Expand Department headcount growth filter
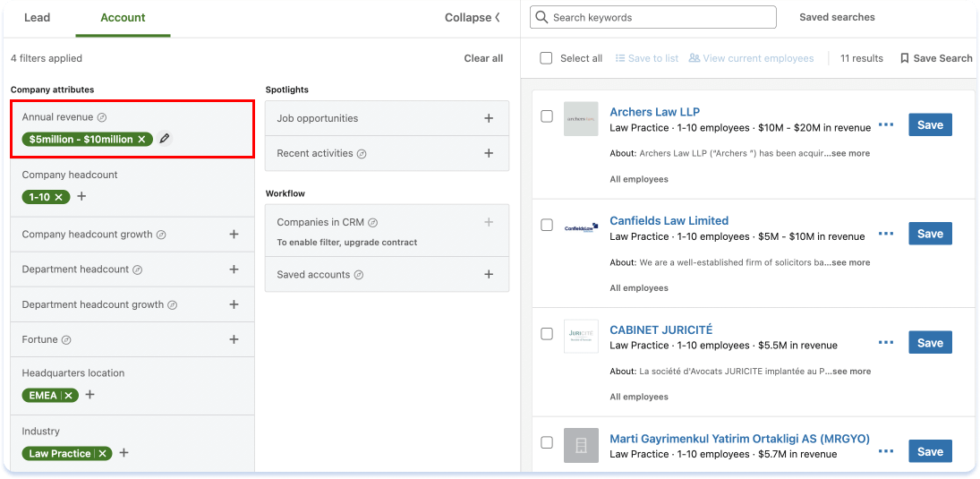Image resolution: width=980 pixels, height=479 pixels. tap(234, 304)
